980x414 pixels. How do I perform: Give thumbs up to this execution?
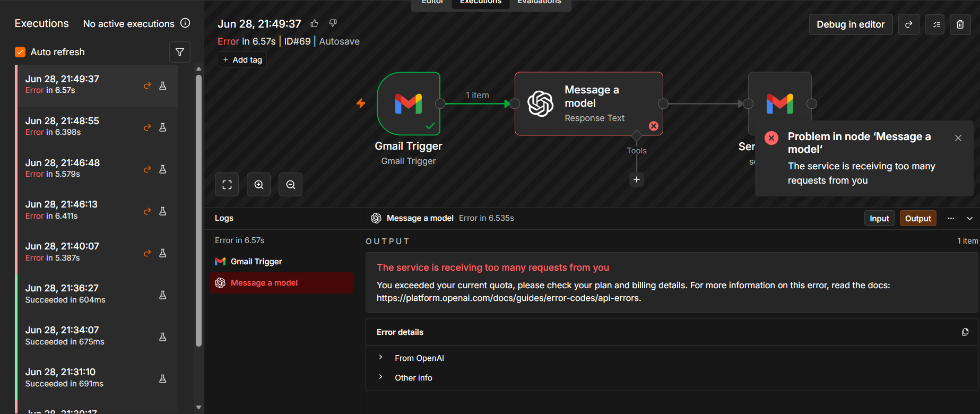314,23
